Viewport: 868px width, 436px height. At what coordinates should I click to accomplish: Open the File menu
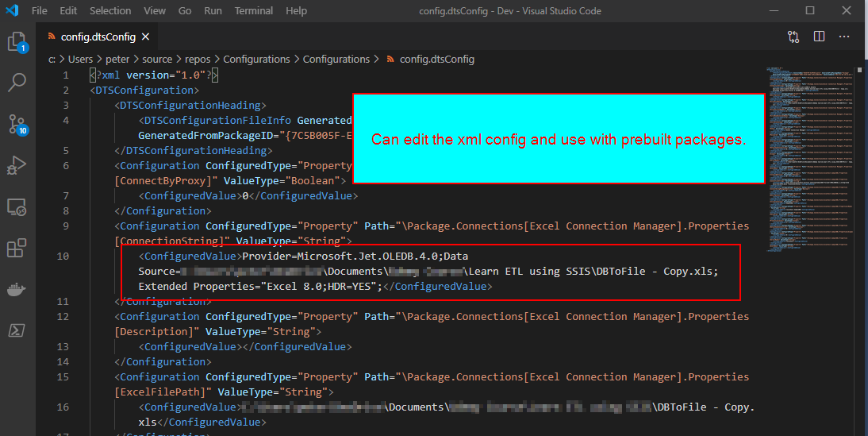click(x=40, y=10)
